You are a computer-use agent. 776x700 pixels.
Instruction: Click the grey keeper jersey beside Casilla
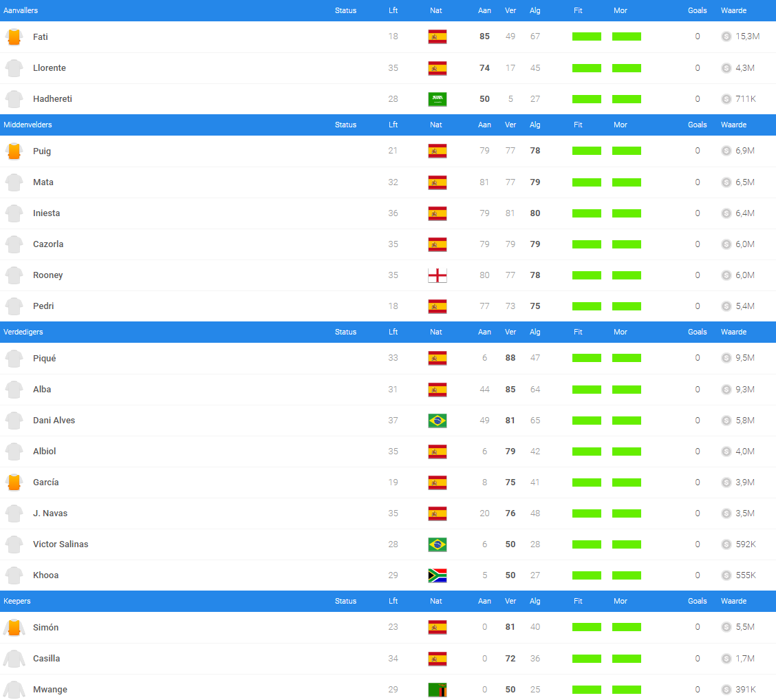click(14, 659)
